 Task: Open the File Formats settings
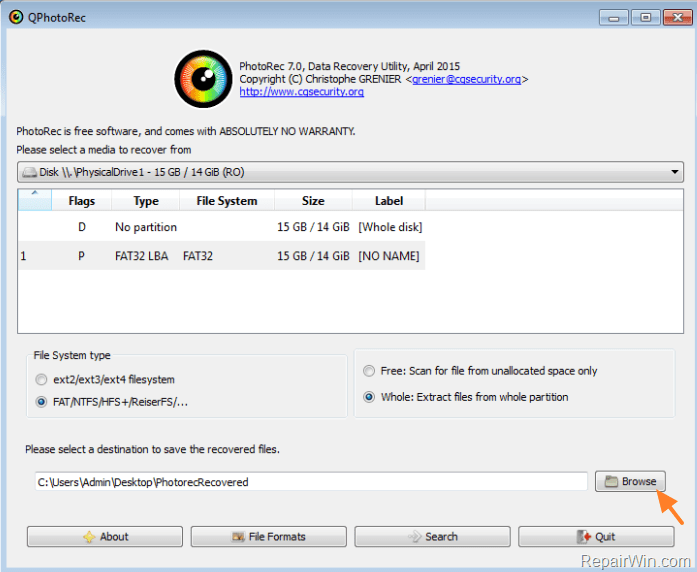click(x=268, y=536)
